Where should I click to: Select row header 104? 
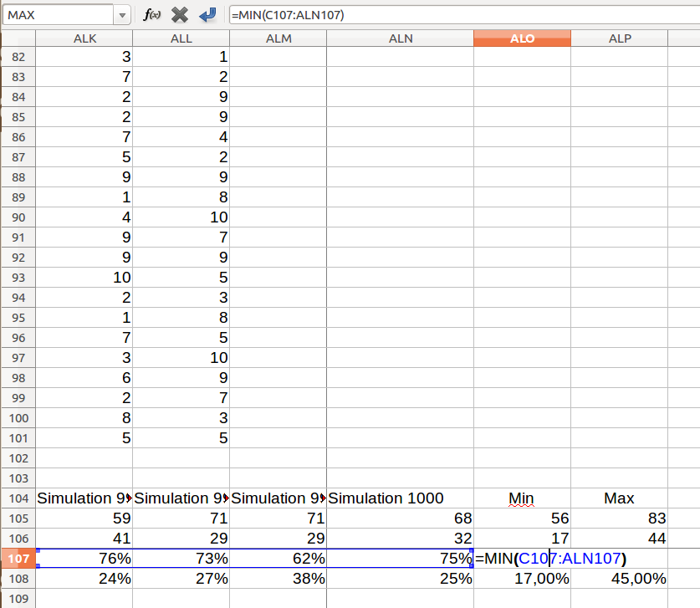18,498
